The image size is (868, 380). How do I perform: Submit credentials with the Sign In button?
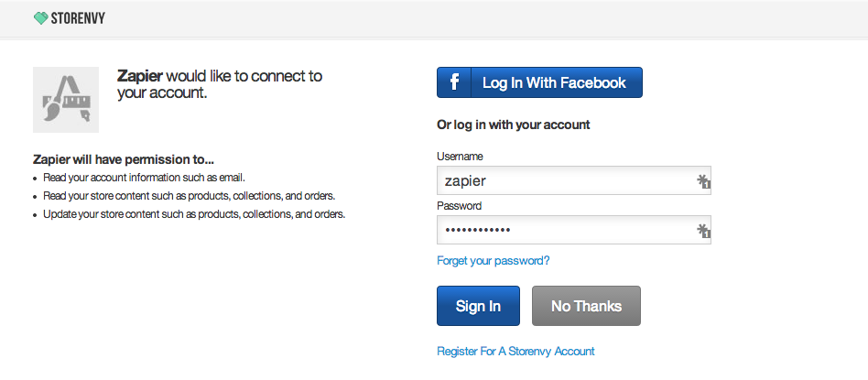478,306
